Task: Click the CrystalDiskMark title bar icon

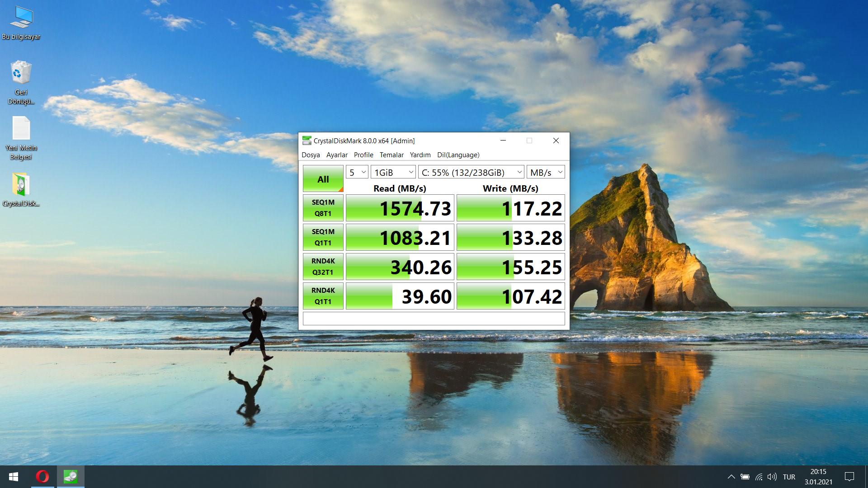Action: coord(307,141)
